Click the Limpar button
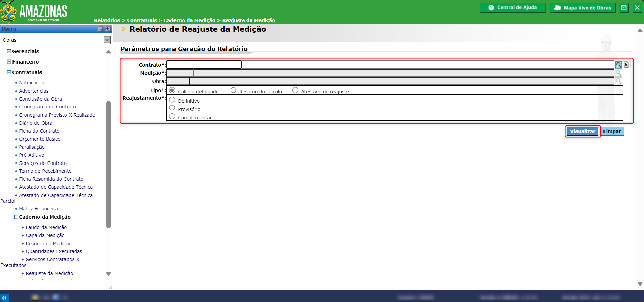The height and width of the screenshot is (302, 644). 612,131
